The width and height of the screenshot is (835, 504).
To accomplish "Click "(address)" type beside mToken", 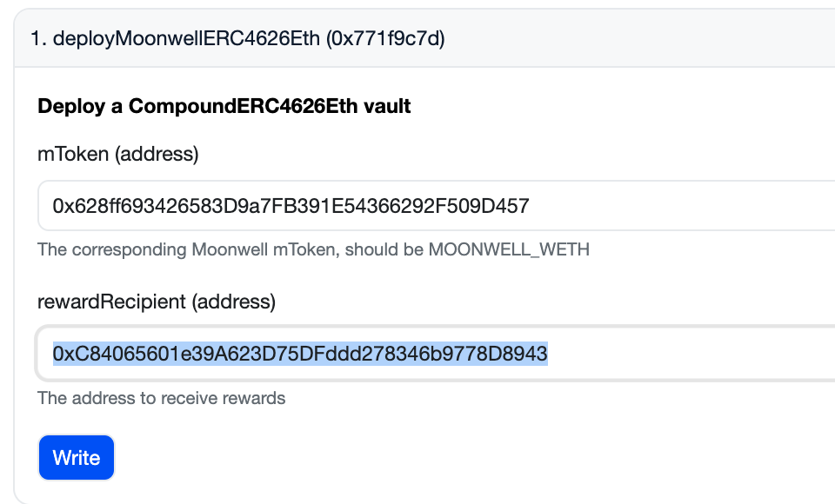I will (x=157, y=155).
